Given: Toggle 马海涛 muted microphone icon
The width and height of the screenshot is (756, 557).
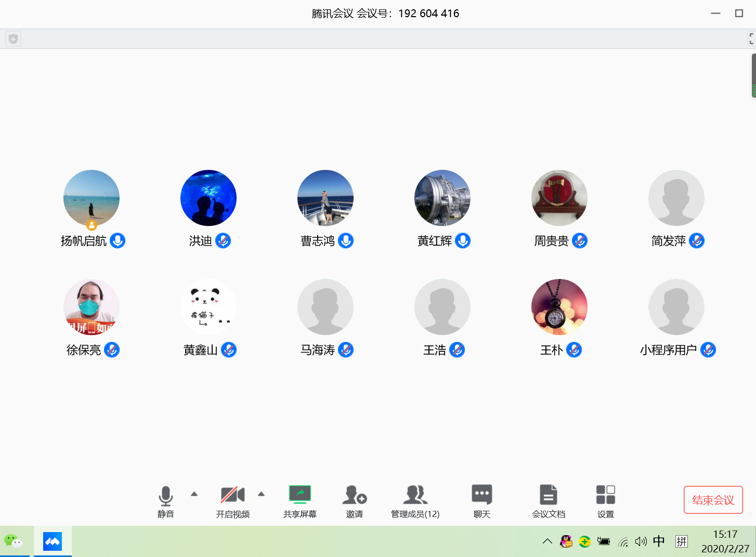Looking at the screenshot, I should pyautogui.click(x=346, y=350).
